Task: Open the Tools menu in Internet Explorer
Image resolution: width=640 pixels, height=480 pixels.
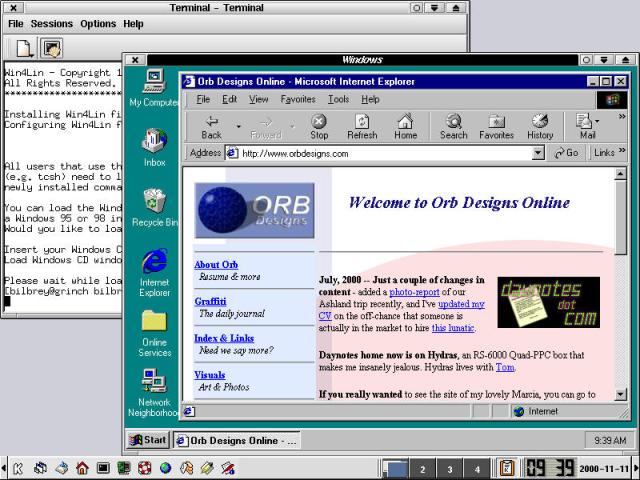Action: (338, 99)
